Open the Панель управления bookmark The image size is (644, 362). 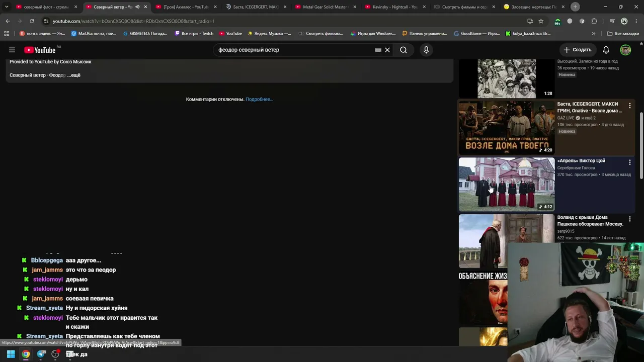coord(425,34)
